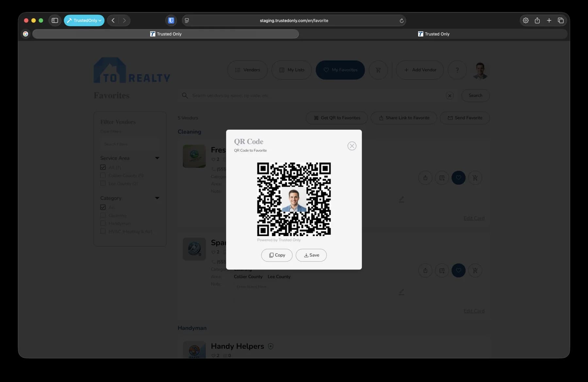Open the shopping cart in header
The height and width of the screenshot is (382, 588).
tap(378, 70)
